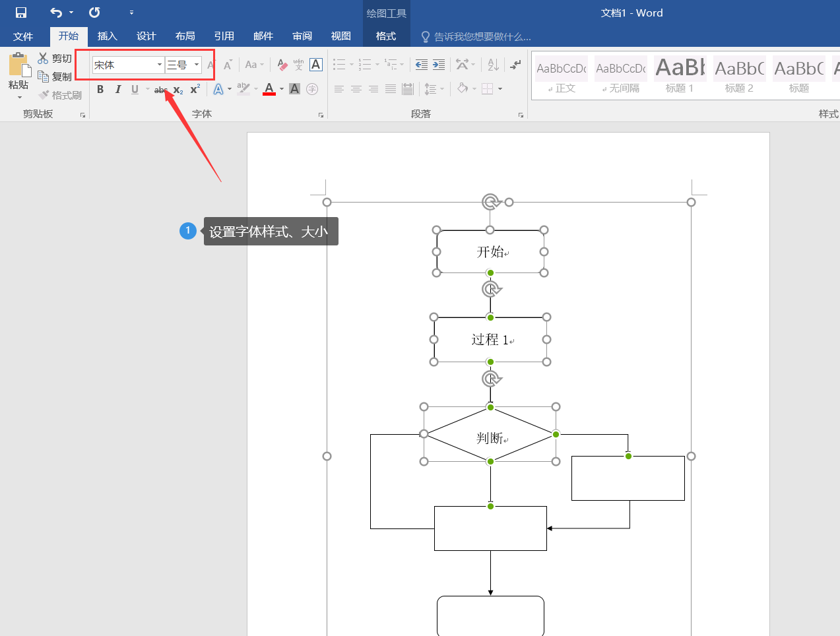Screen dimensions: 840x636
Task: Click the 剪切 button
Action: 56,57
